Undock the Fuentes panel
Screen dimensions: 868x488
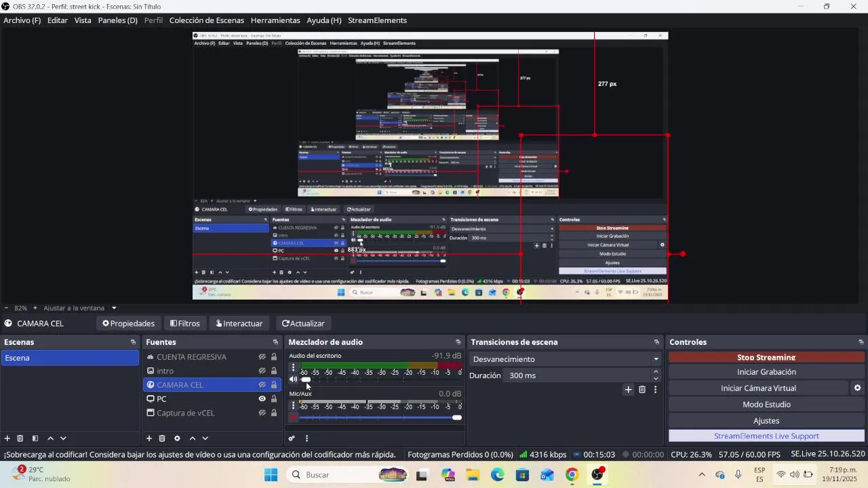pyautogui.click(x=275, y=342)
